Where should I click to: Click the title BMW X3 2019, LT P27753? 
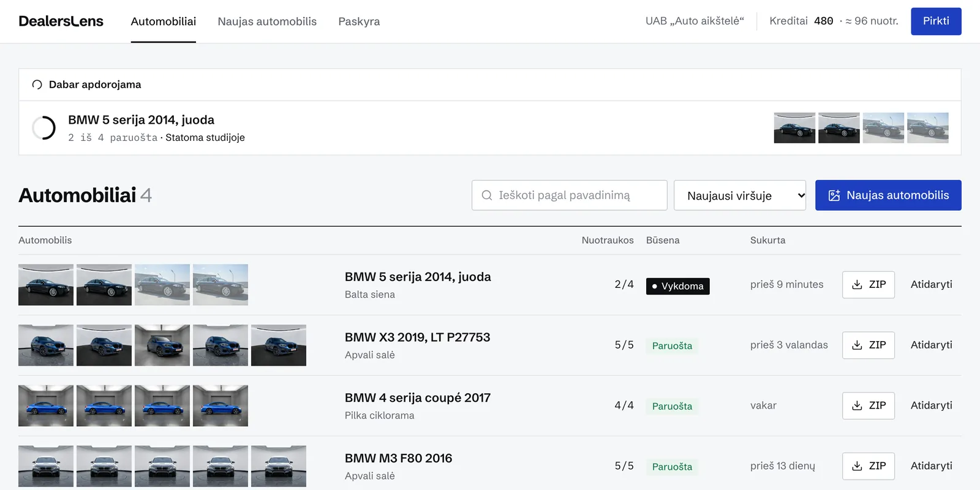point(417,337)
